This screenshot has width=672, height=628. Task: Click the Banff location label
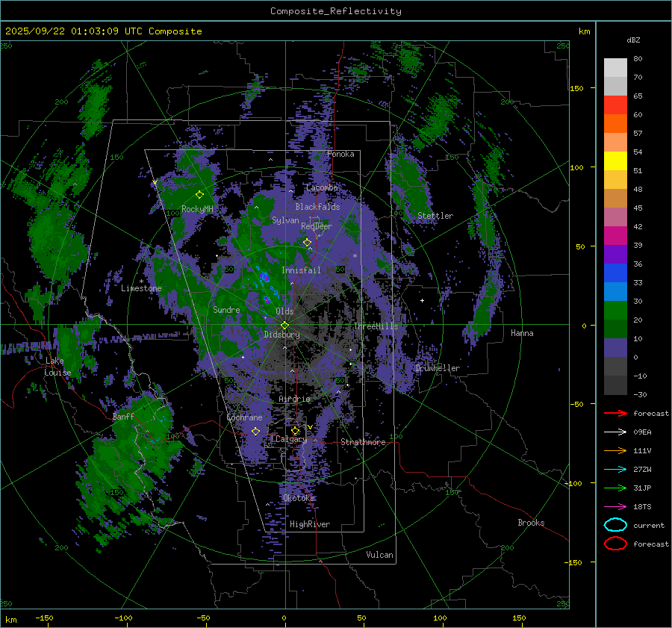123,417
